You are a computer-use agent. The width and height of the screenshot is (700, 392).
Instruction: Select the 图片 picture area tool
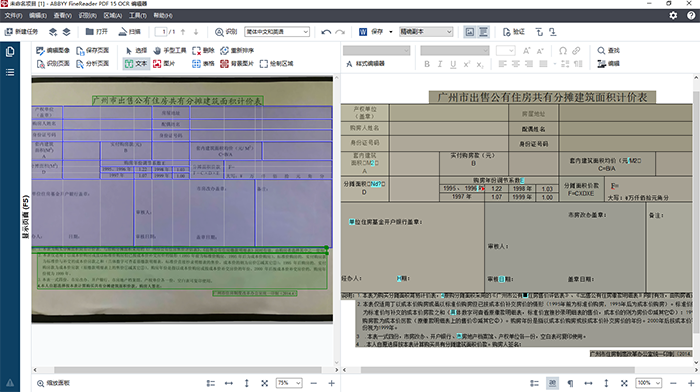coord(164,63)
